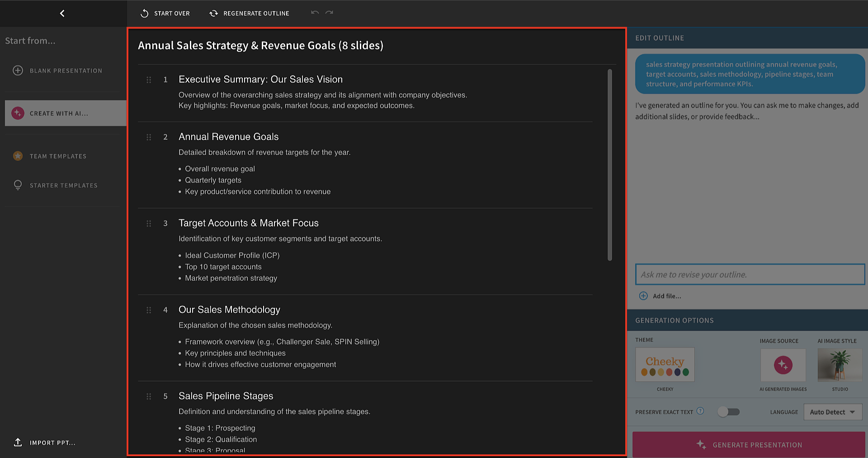Select Blank Presentation in the sidebar
This screenshot has width=868, height=458.
66,71
